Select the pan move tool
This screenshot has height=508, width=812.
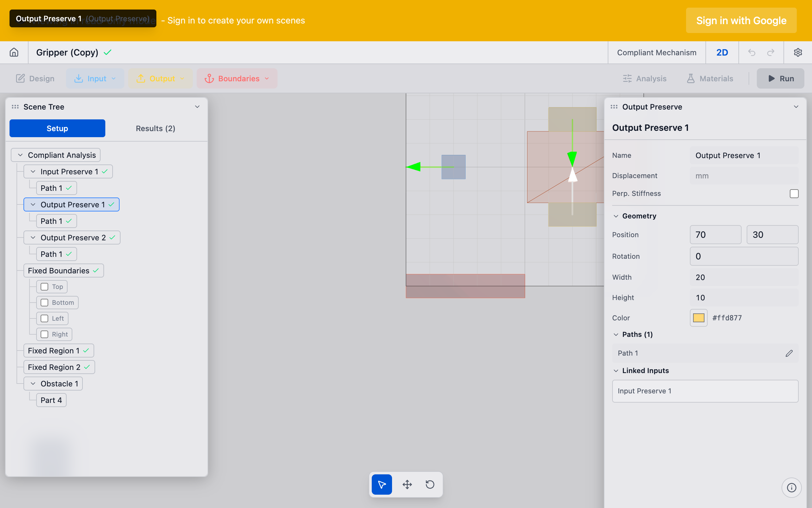click(x=407, y=484)
